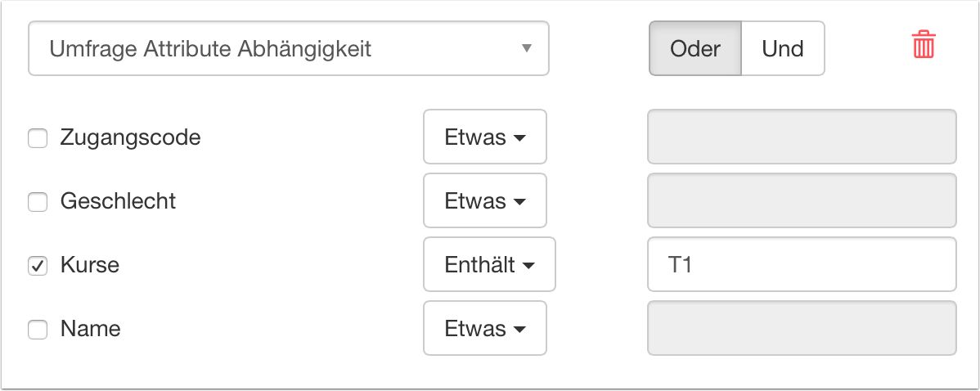Select the Oder logic option
The image size is (980, 391).
coord(695,48)
